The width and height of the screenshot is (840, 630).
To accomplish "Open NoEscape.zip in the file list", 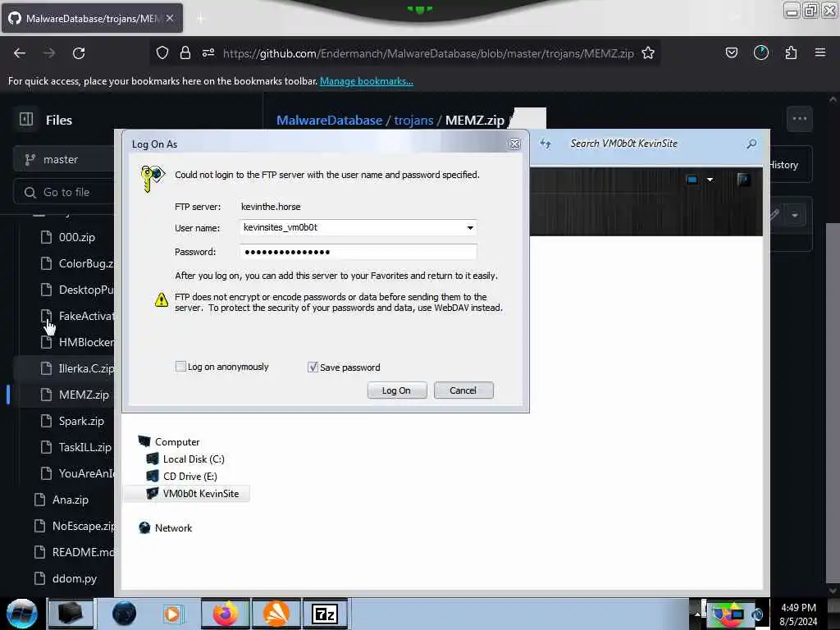I will [x=83, y=526].
